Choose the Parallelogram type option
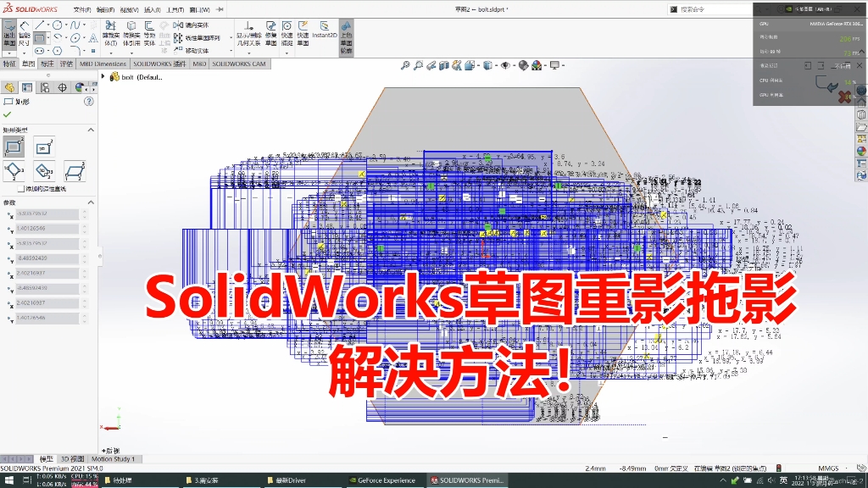The height and width of the screenshot is (488, 868). pos(75,171)
